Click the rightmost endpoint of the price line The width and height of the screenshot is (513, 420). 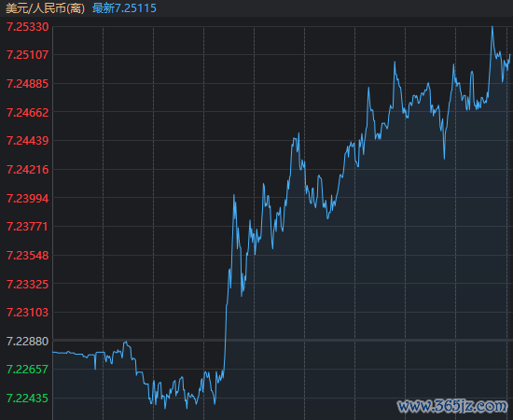pos(509,55)
